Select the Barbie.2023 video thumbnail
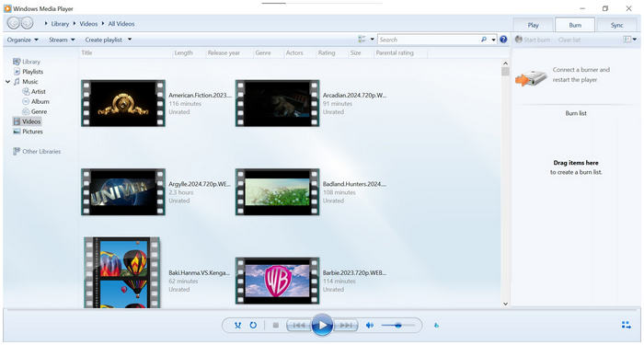Viewport: 644px width, 345px height. tap(277, 281)
